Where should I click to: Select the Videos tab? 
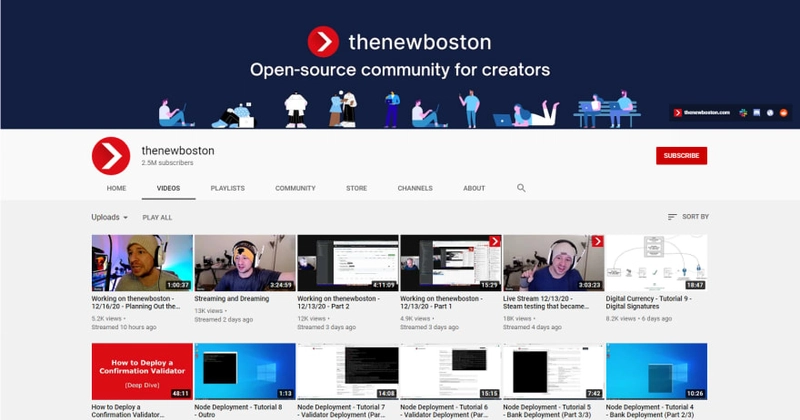tap(168, 188)
